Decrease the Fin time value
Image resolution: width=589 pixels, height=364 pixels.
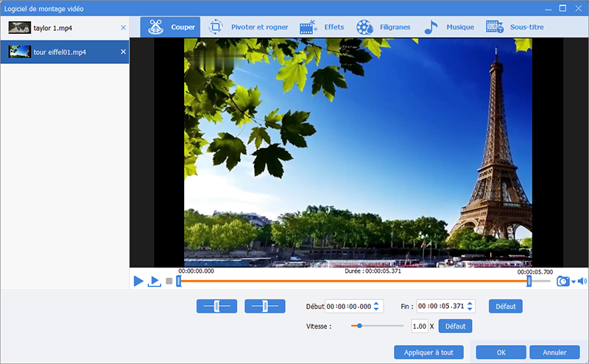coord(470,309)
